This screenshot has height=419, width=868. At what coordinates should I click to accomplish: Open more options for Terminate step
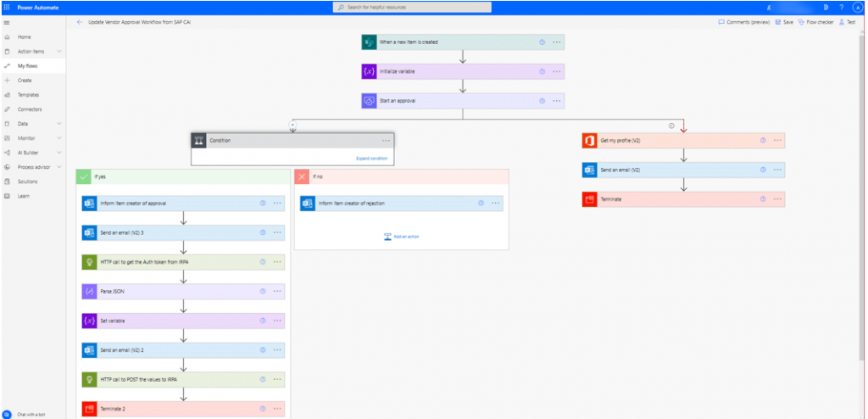(x=777, y=199)
